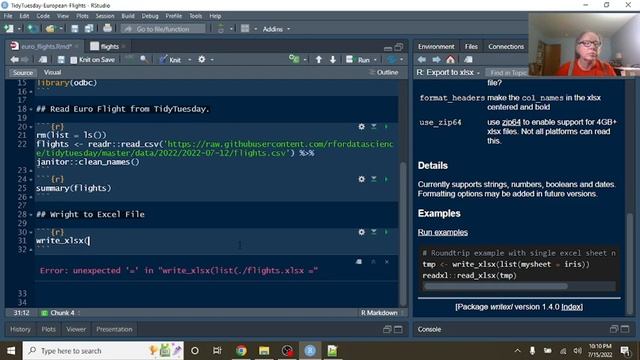Follow the zip64 link in help text
The width and height of the screenshot is (640, 360).
coord(511,122)
